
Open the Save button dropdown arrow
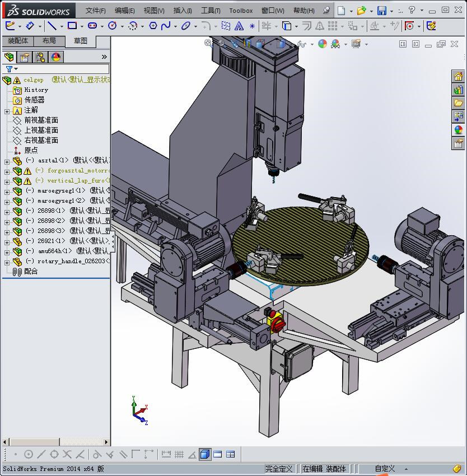coord(392,11)
